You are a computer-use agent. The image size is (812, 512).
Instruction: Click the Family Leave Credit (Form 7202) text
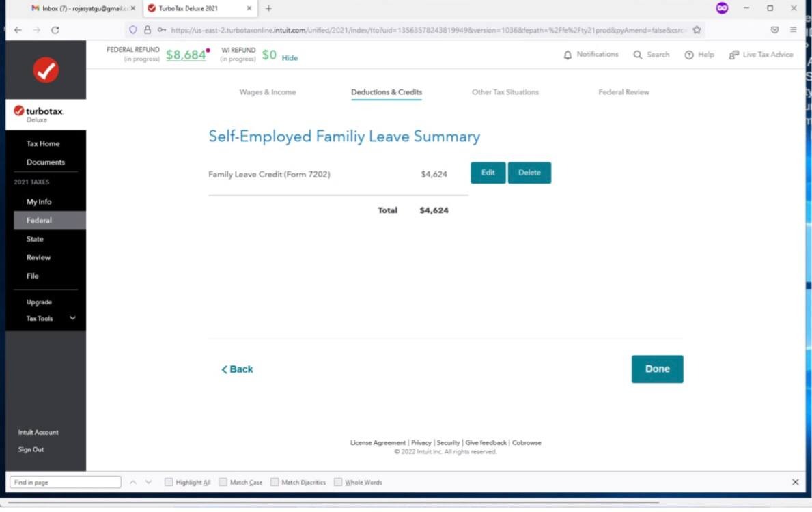(x=269, y=175)
